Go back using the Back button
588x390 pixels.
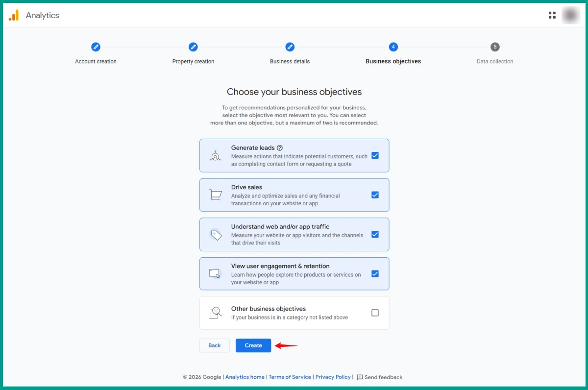(215, 345)
